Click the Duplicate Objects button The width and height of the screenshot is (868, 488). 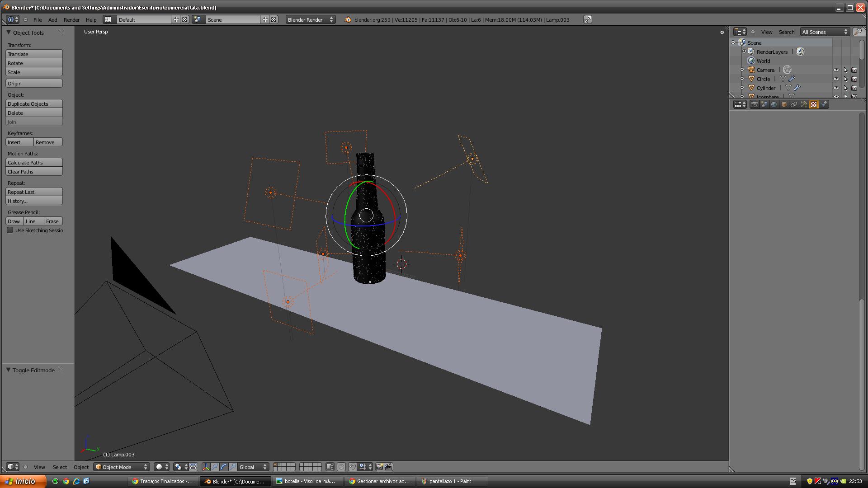coord(34,104)
